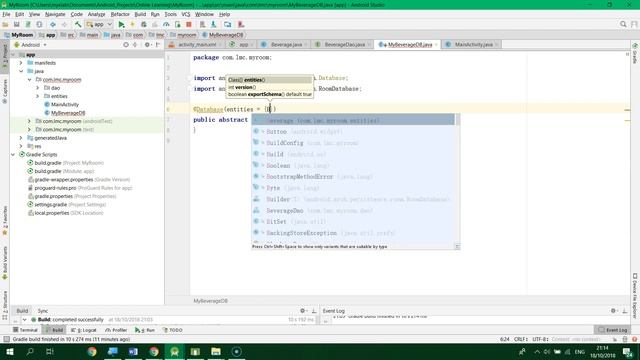The height and width of the screenshot is (360, 640).
Task: Open MainActivity in the project tree
Action: click(x=64, y=104)
